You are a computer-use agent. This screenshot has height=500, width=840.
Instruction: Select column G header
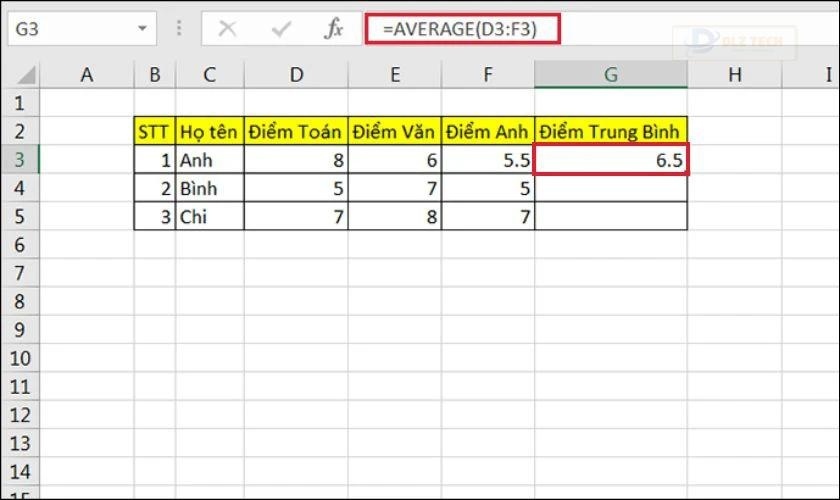[611, 74]
